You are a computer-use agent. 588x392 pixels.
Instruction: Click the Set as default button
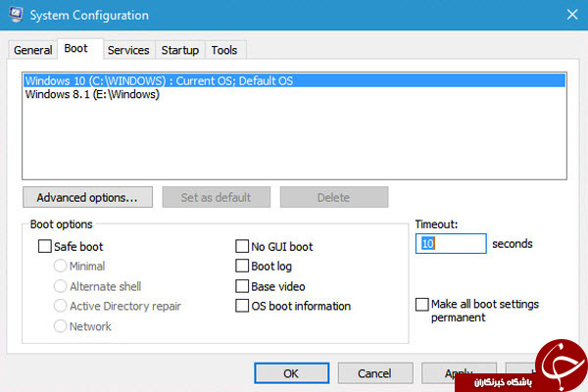coord(216,197)
